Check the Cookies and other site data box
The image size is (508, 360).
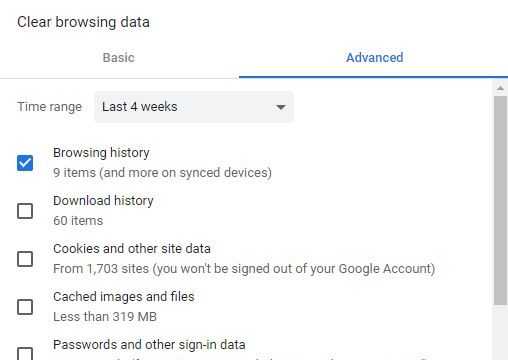(25, 259)
